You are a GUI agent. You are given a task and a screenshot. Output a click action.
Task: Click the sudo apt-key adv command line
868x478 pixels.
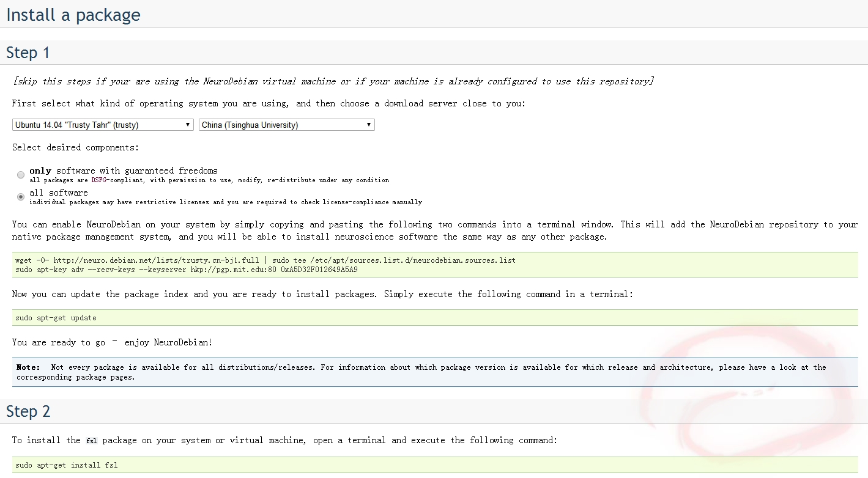187,270
